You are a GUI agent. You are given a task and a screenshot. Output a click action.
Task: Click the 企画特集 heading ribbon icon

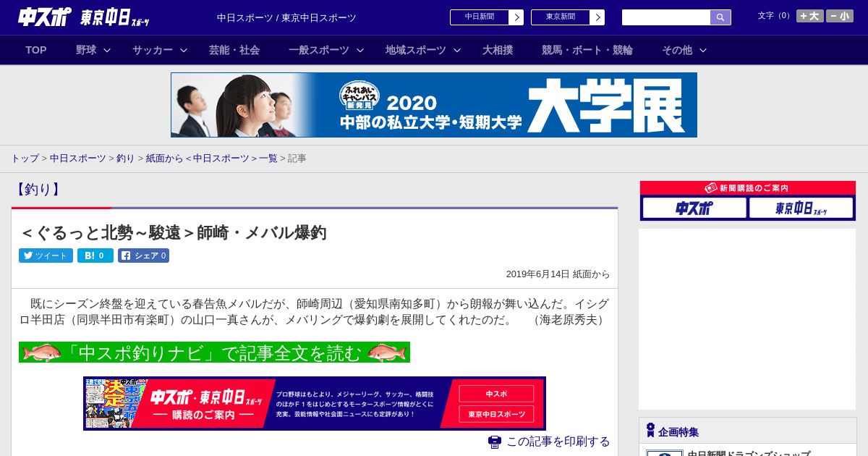pyautogui.click(x=650, y=431)
